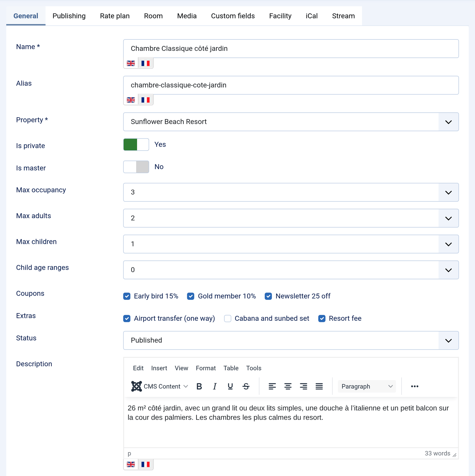
Task: Switch the Description to the English flag
Action: tap(131, 464)
